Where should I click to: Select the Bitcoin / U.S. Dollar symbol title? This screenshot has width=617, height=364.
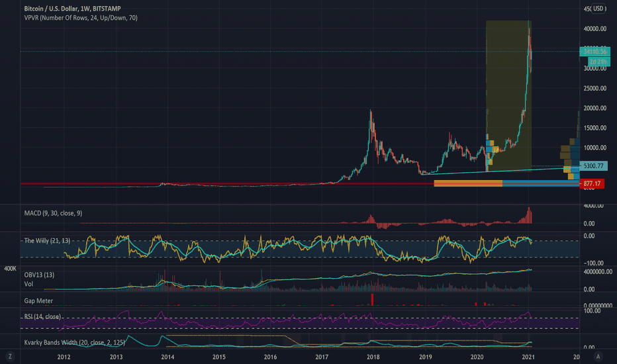coord(72,9)
